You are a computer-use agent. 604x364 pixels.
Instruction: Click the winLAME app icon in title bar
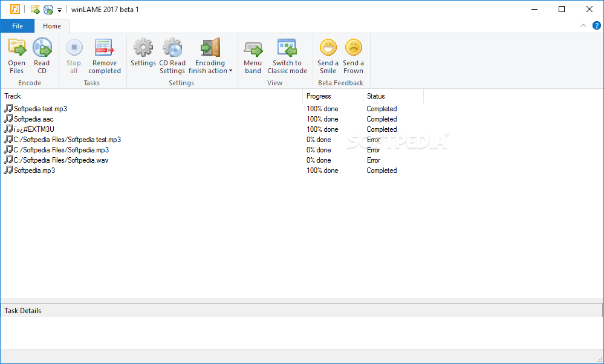15,9
